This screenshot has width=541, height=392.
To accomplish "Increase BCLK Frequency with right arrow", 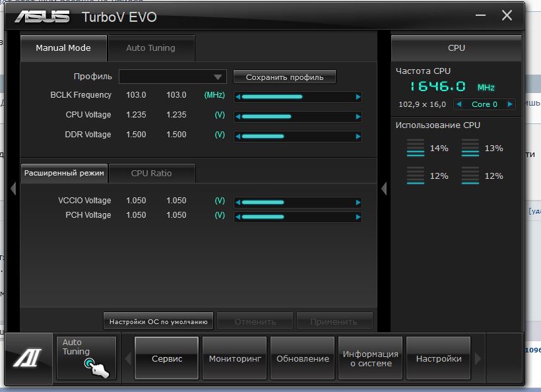I will click(358, 97).
